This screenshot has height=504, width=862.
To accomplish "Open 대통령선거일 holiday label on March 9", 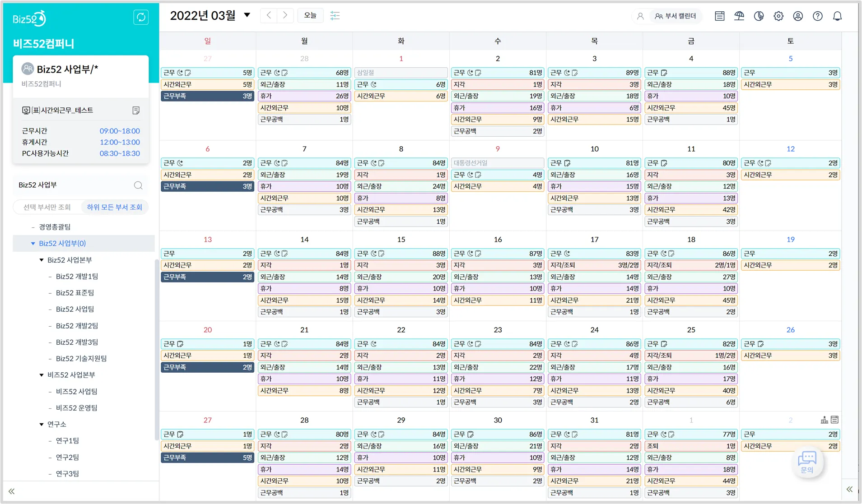I will coord(498,163).
